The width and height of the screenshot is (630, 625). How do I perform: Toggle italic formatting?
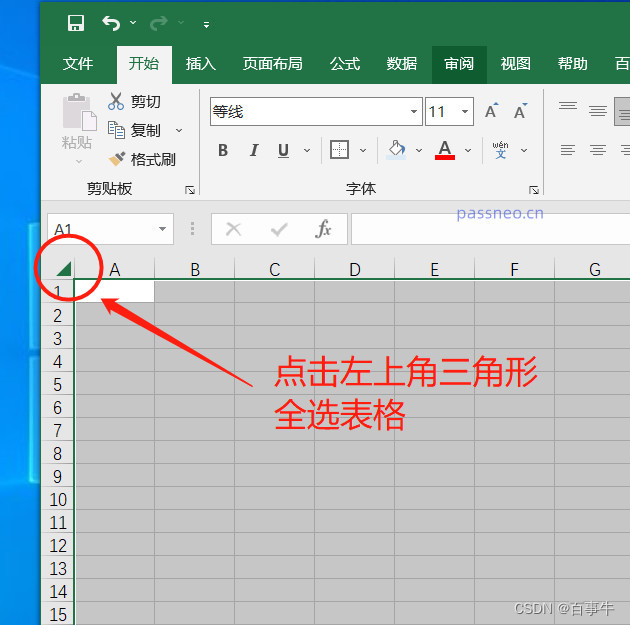(x=254, y=150)
